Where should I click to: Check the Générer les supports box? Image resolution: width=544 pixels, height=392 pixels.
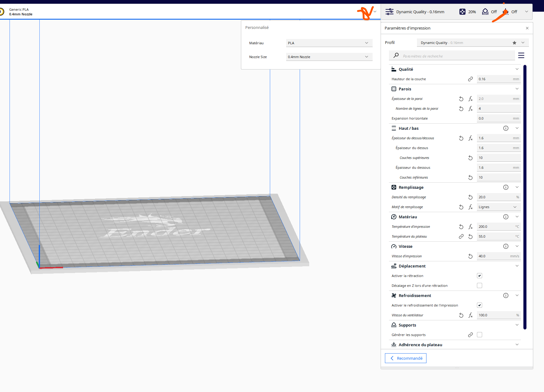[479, 335]
